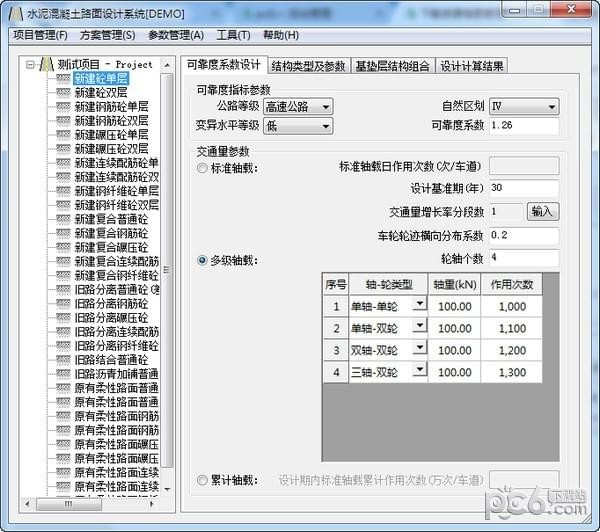Viewport: 600px width, 532px height.
Task: Select the 标准轴载 radio button
Action: coord(202,168)
